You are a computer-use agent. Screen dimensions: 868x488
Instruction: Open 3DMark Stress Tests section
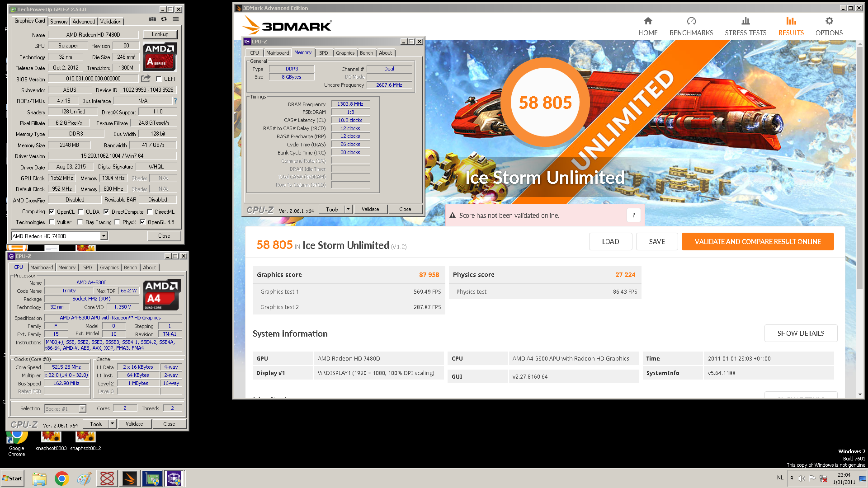[x=745, y=27]
